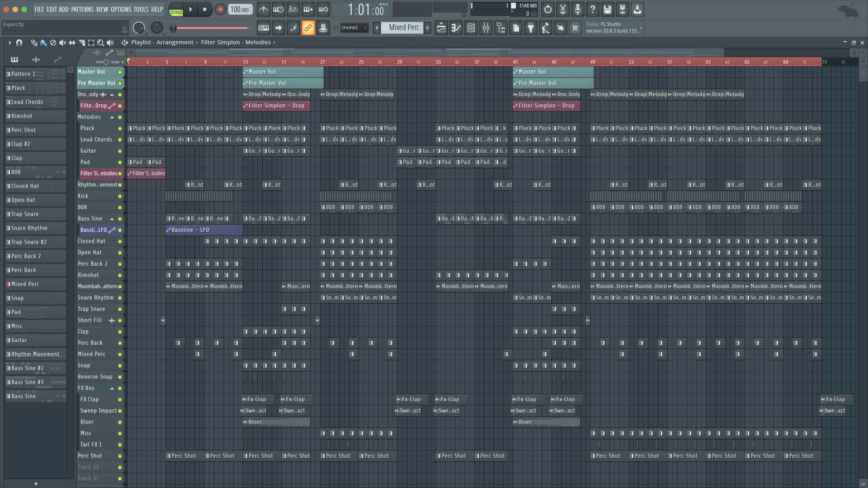Collapse the Dro..ody track group arrow

click(112, 94)
